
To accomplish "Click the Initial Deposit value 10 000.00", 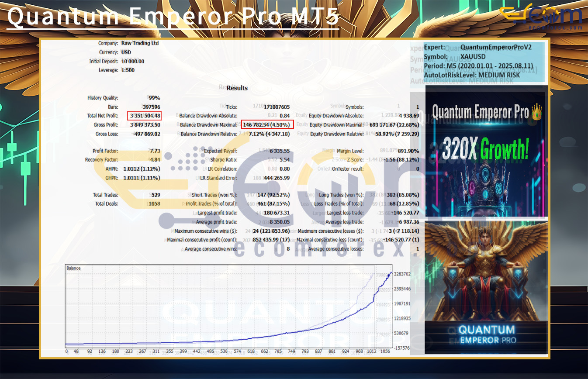I will click(132, 62).
